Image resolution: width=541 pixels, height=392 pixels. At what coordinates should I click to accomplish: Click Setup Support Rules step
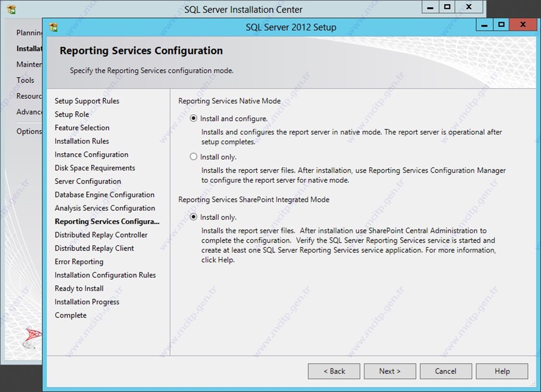(87, 101)
